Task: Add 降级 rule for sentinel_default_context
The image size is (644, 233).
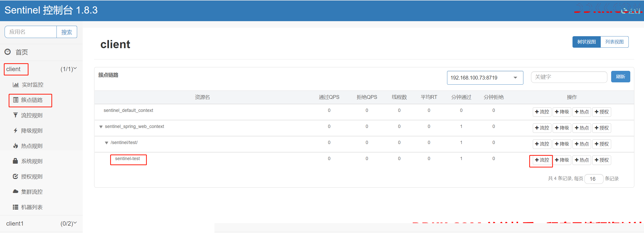Action: pyautogui.click(x=562, y=112)
